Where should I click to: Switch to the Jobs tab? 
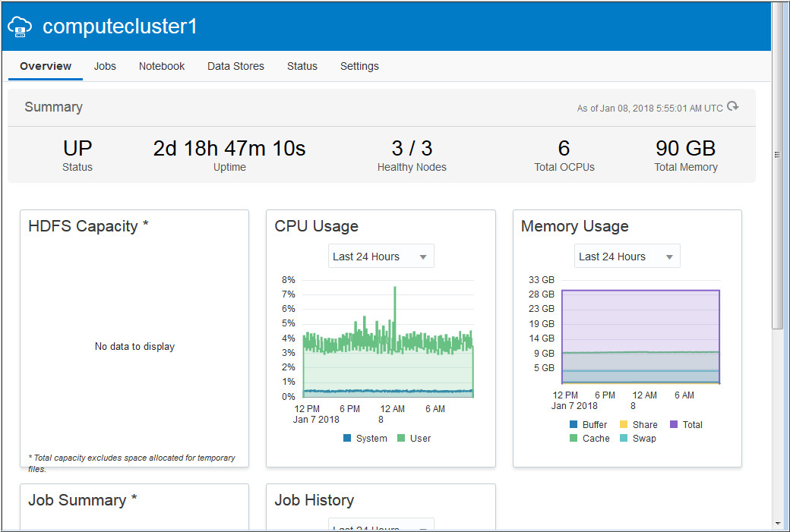point(105,66)
